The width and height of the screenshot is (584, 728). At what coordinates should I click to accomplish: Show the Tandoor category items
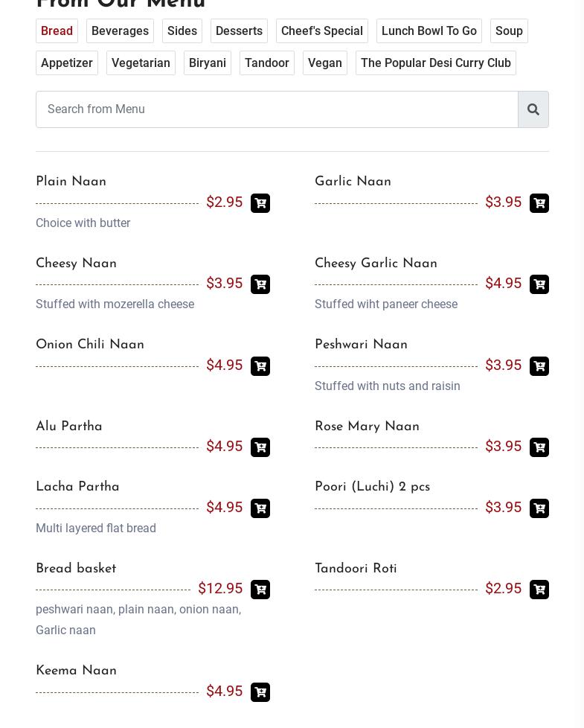point(266,63)
